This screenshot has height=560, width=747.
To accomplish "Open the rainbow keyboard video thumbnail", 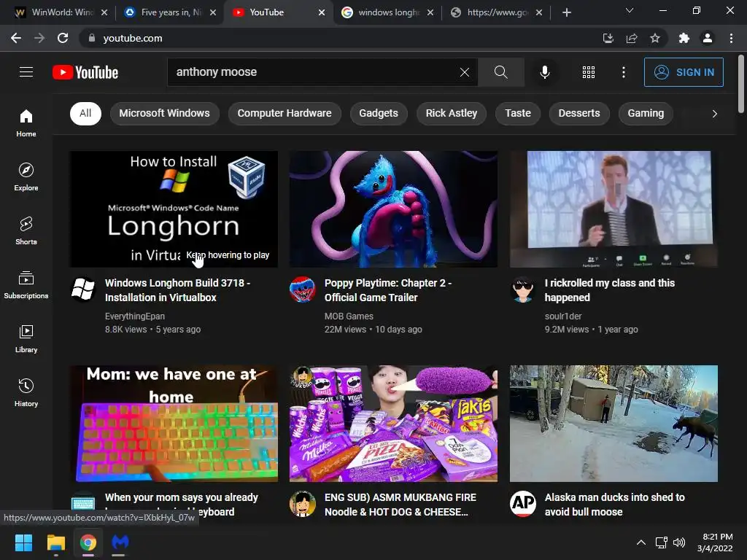I will pyautogui.click(x=174, y=424).
